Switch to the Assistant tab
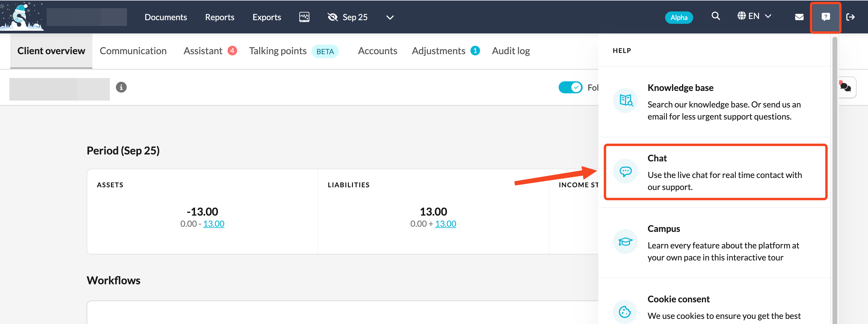Image resolution: width=868 pixels, height=324 pixels. tap(203, 51)
